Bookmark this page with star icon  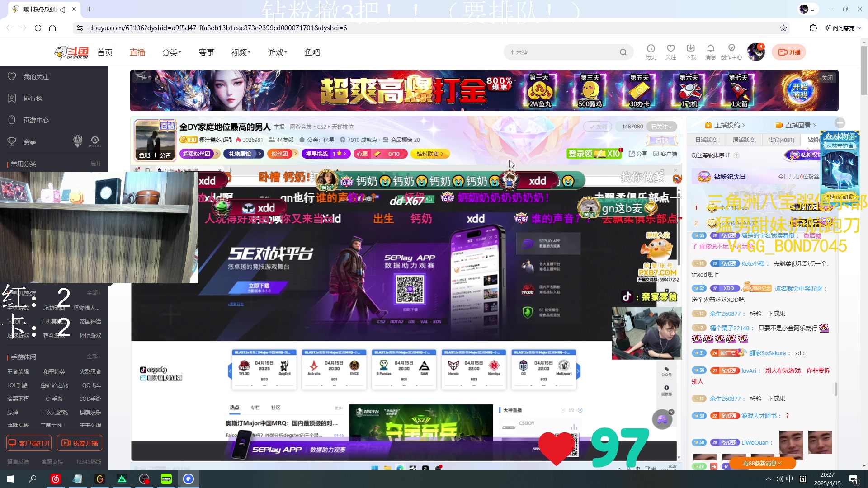(783, 28)
